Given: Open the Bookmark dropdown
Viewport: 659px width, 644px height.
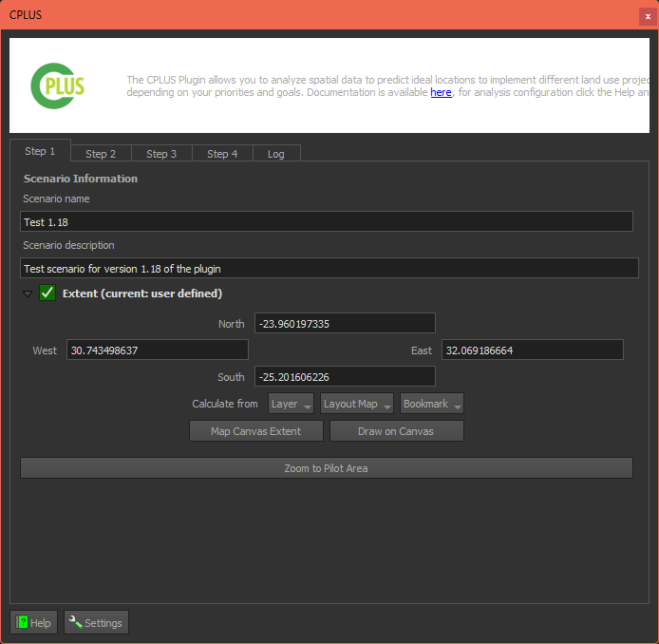Looking at the screenshot, I should click(x=432, y=404).
